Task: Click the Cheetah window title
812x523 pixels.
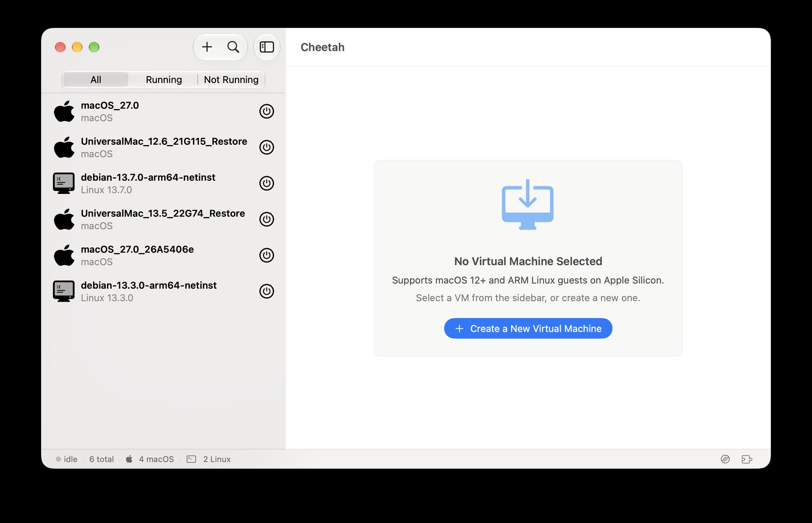Action: pos(323,47)
